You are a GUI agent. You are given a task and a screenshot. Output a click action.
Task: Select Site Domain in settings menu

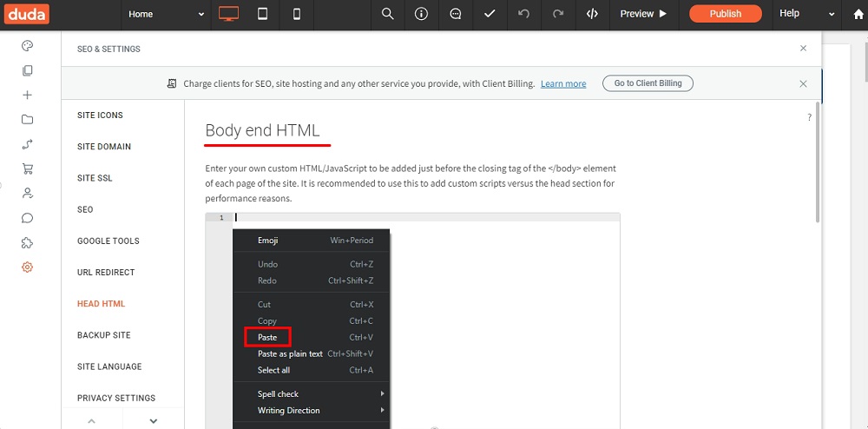104,147
